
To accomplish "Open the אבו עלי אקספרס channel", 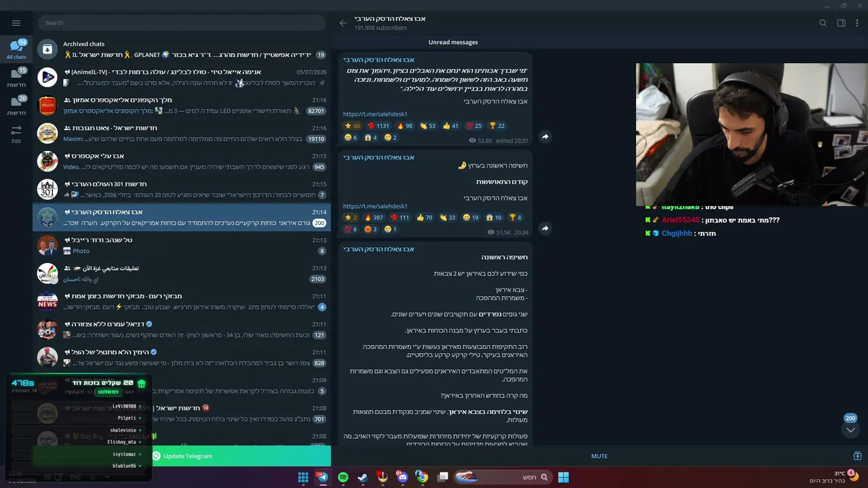I will point(182,161).
